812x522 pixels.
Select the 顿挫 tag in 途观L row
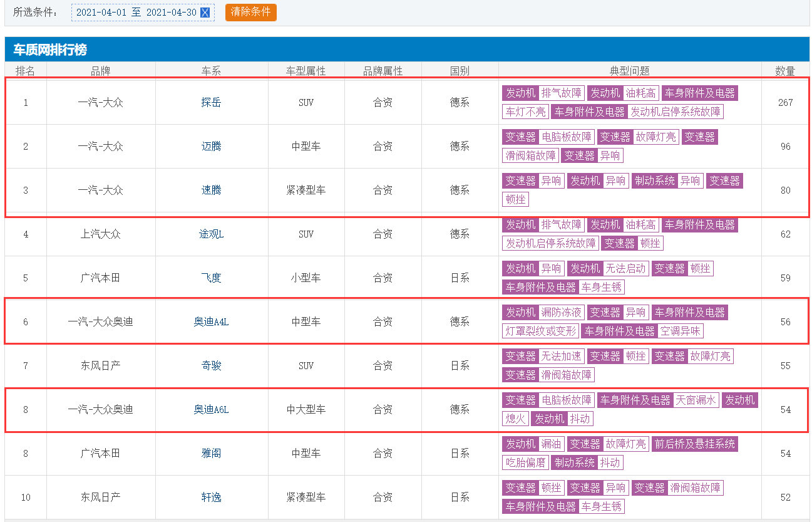(650, 244)
